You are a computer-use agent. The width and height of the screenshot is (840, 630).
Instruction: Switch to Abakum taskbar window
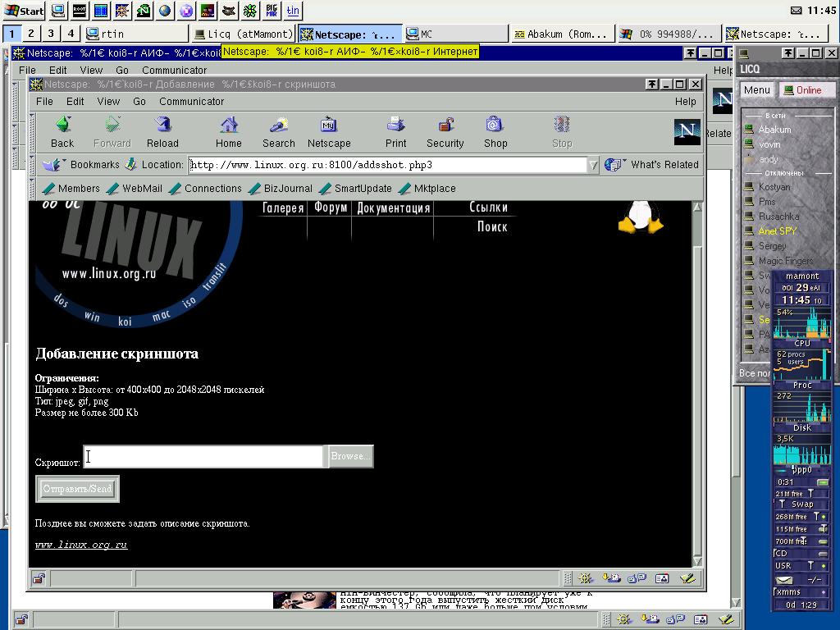(562, 34)
